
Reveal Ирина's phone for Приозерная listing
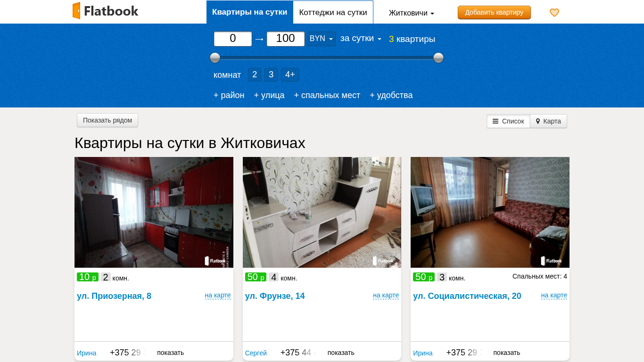point(170,353)
